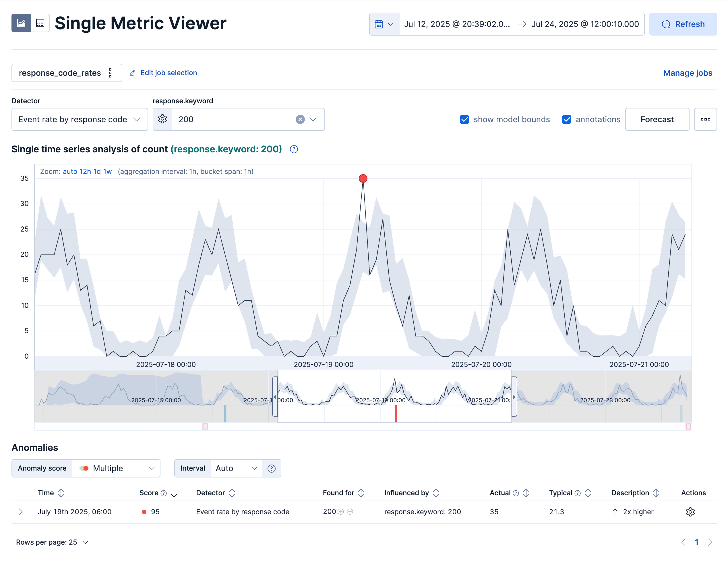This screenshot has height=567, width=728.
Task: Click the timeline brush left handle
Action: [275, 397]
